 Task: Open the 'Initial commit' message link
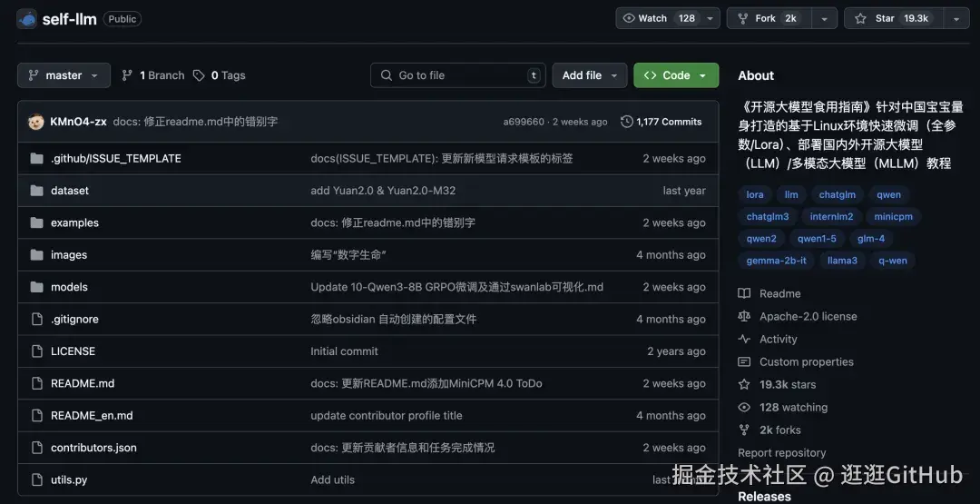(x=345, y=351)
